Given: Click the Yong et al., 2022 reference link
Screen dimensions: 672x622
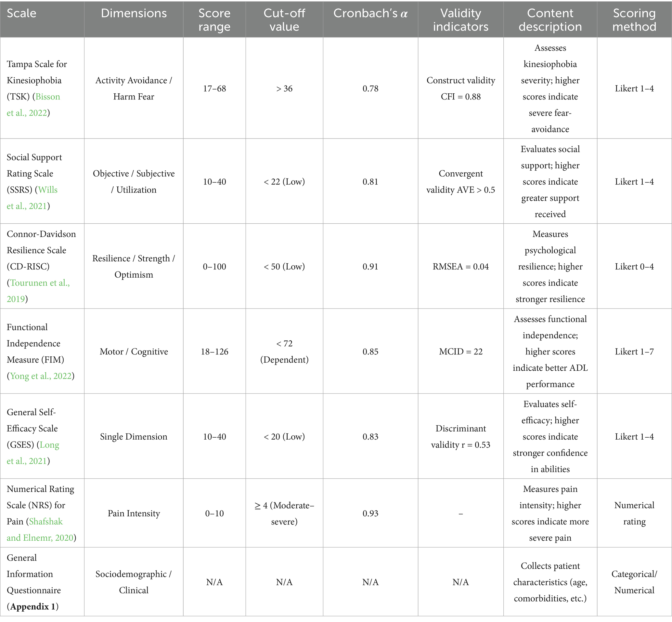Looking at the screenshot, I should 41,376.
